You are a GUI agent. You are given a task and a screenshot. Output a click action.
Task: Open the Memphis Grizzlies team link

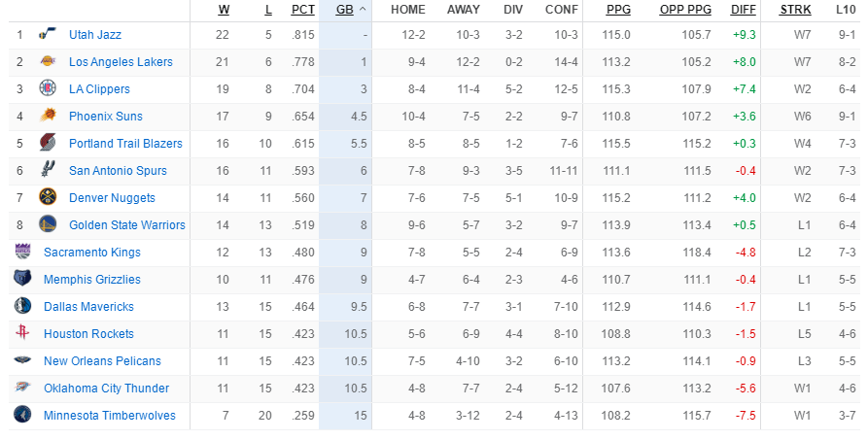(x=91, y=280)
